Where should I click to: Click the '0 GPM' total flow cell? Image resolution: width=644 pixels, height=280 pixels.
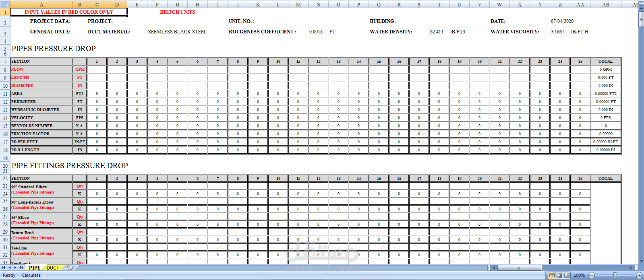pyautogui.click(x=605, y=70)
